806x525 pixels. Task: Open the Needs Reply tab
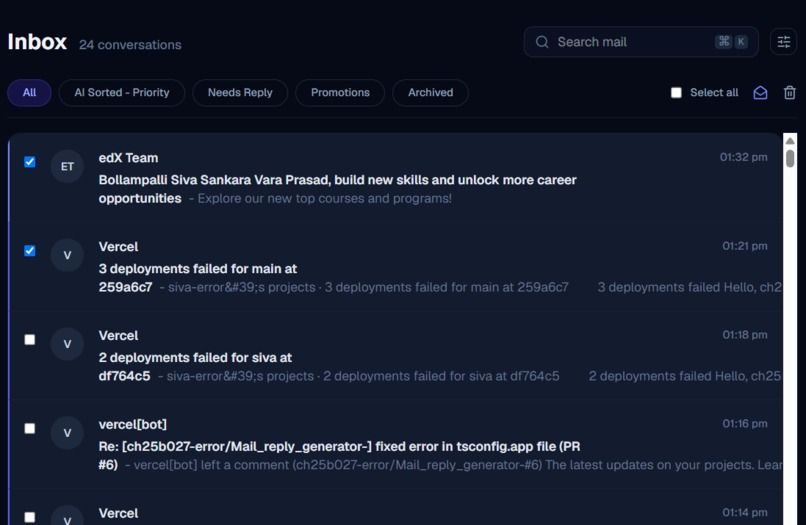(x=240, y=93)
